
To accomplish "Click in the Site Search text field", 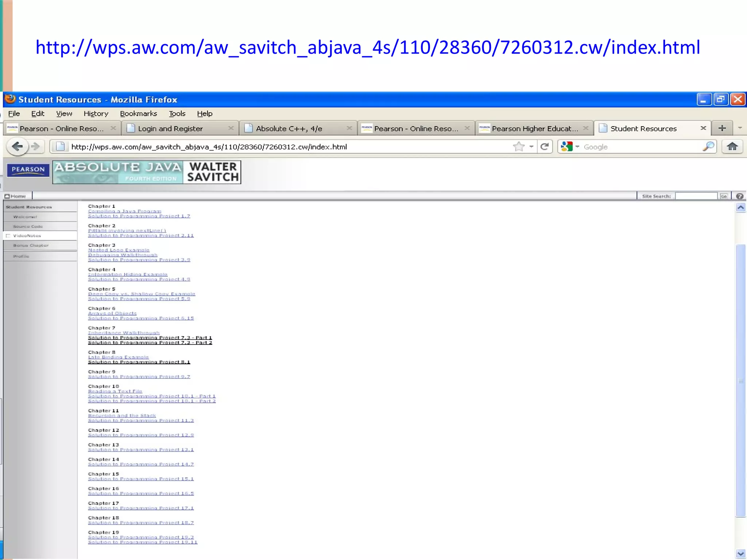I will tap(696, 196).
